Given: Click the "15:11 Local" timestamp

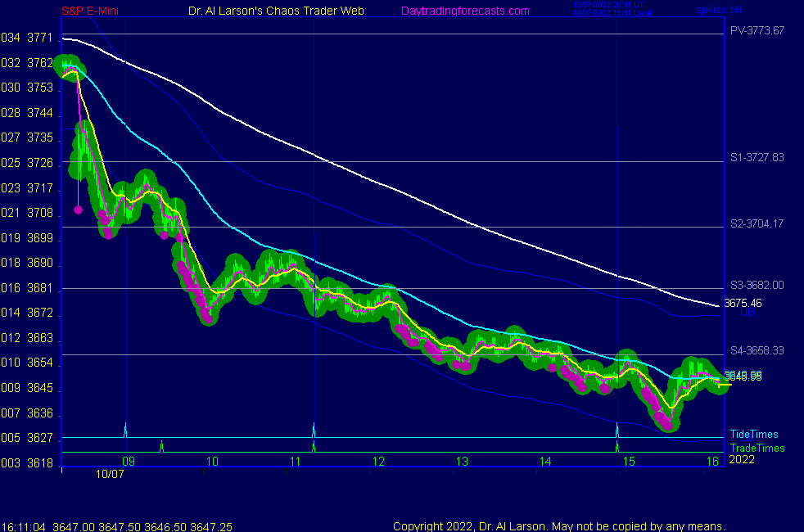Looking at the screenshot, I should click(630, 13).
